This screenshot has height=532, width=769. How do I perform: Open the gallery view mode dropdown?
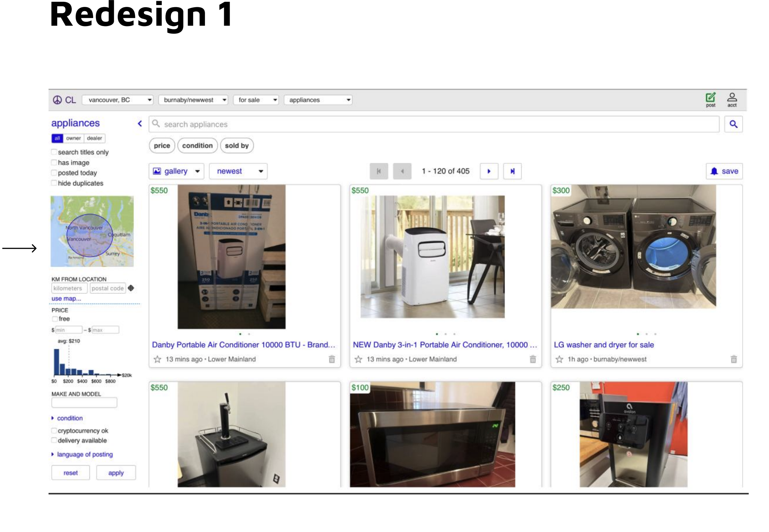176,171
